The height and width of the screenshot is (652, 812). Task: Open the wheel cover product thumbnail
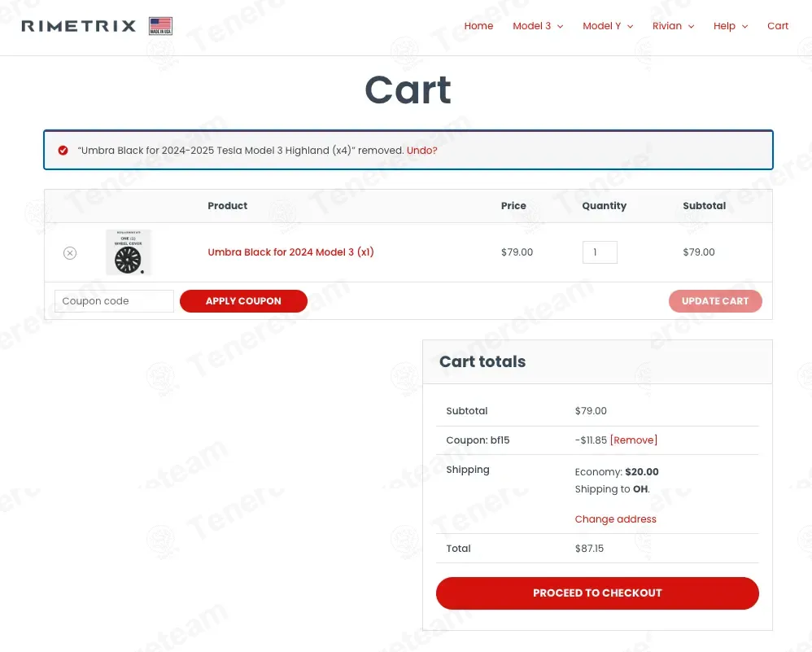(x=129, y=252)
